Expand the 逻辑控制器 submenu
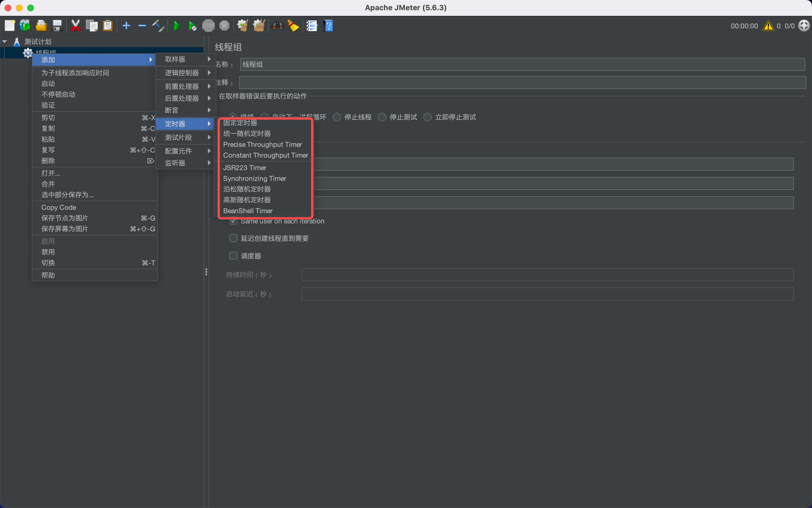812x508 pixels. click(186, 73)
